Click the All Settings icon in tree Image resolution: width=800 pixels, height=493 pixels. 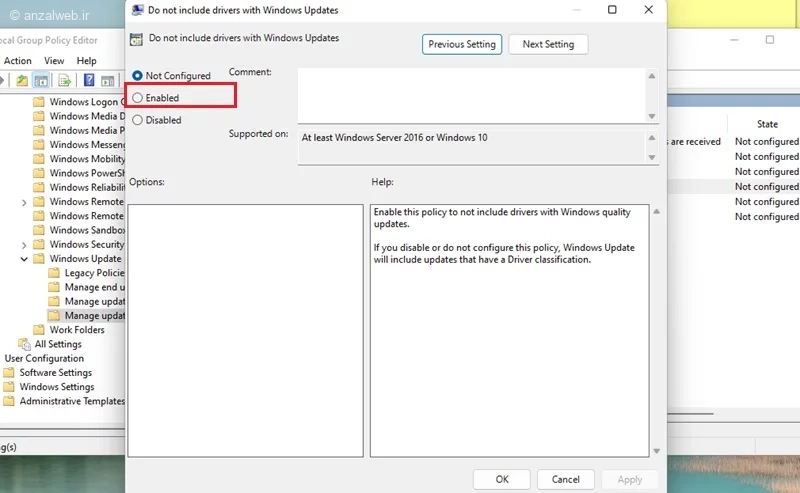pos(24,344)
